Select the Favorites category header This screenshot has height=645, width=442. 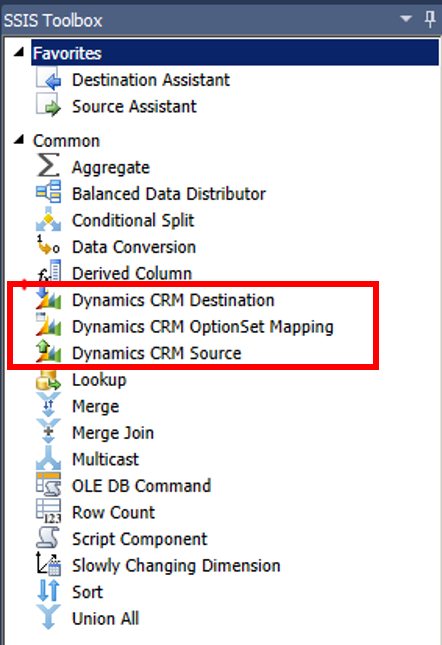(x=235, y=53)
